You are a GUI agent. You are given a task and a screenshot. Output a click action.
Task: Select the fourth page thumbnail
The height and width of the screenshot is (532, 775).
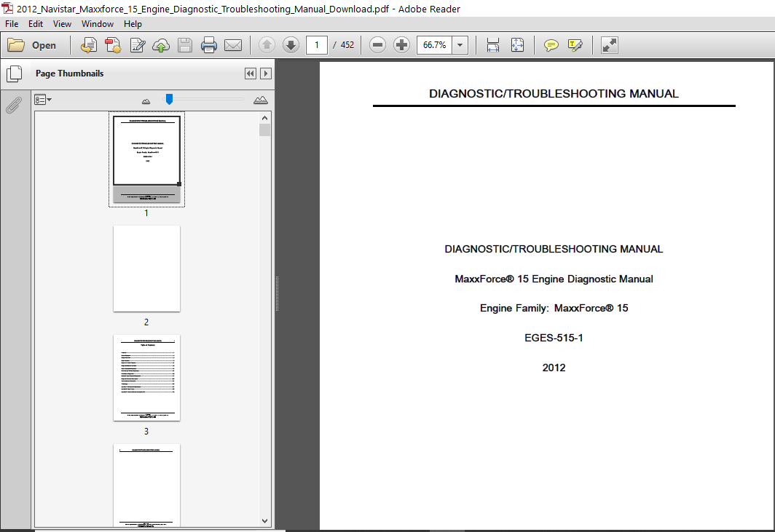(x=147, y=485)
